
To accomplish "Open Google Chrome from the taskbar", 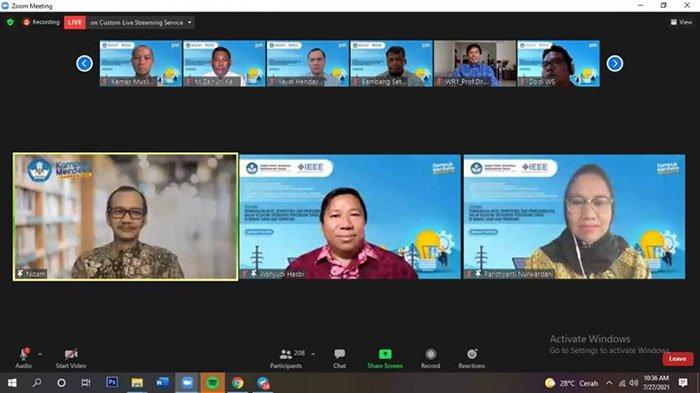I will point(238,383).
